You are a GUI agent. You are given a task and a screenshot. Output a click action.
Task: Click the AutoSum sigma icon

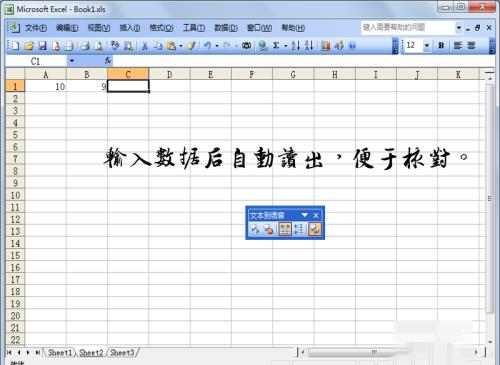(x=276, y=46)
